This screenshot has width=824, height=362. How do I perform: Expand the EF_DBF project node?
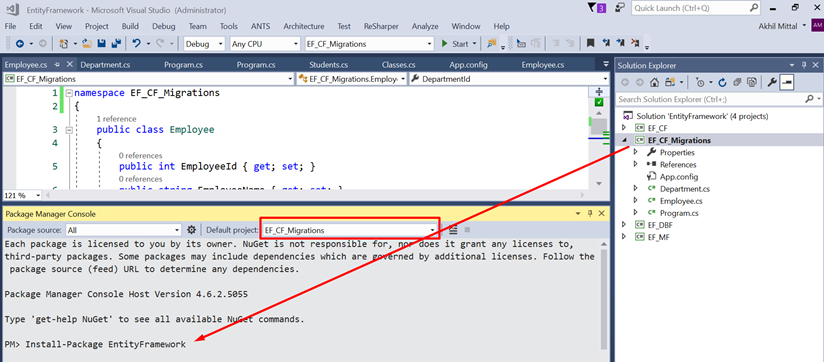[624, 225]
